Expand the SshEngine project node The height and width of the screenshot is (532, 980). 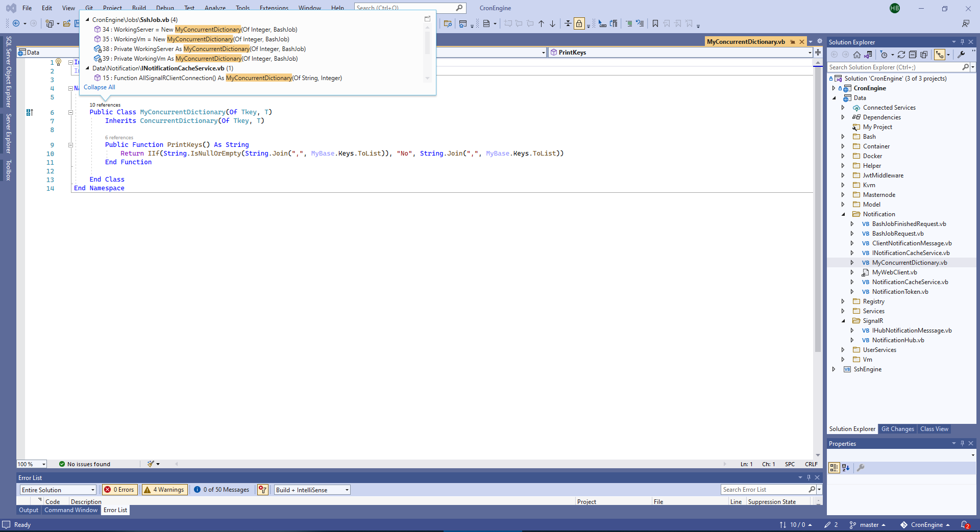pyautogui.click(x=834, y=369)
